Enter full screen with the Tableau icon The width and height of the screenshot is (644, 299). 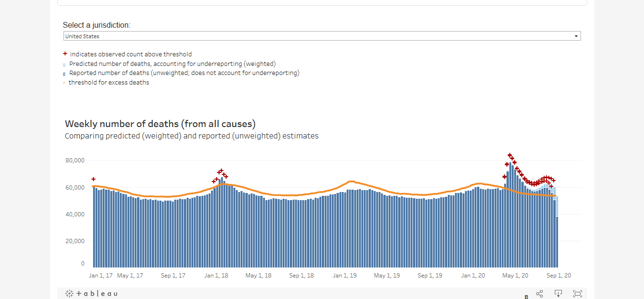coord(577,294)
